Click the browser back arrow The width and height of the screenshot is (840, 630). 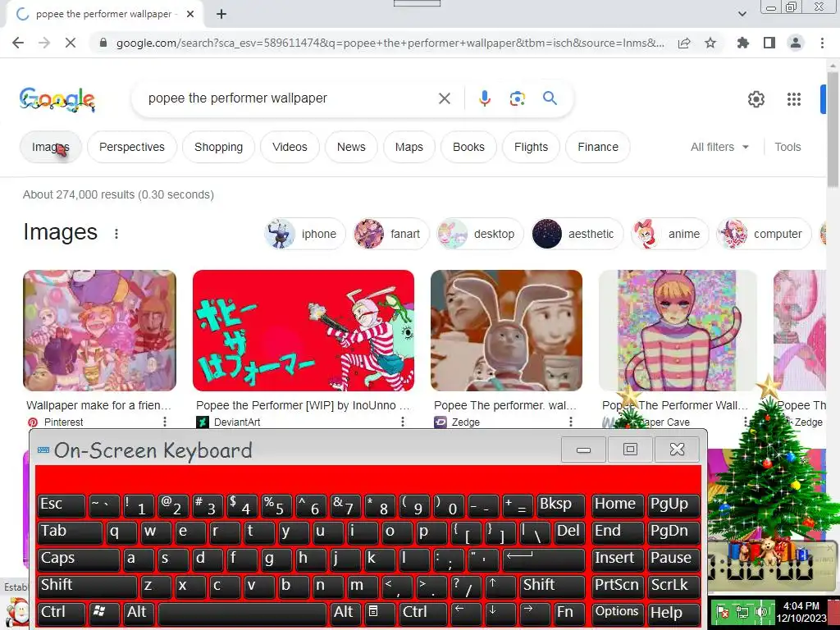pyautogui.click(x=18, y=43)
